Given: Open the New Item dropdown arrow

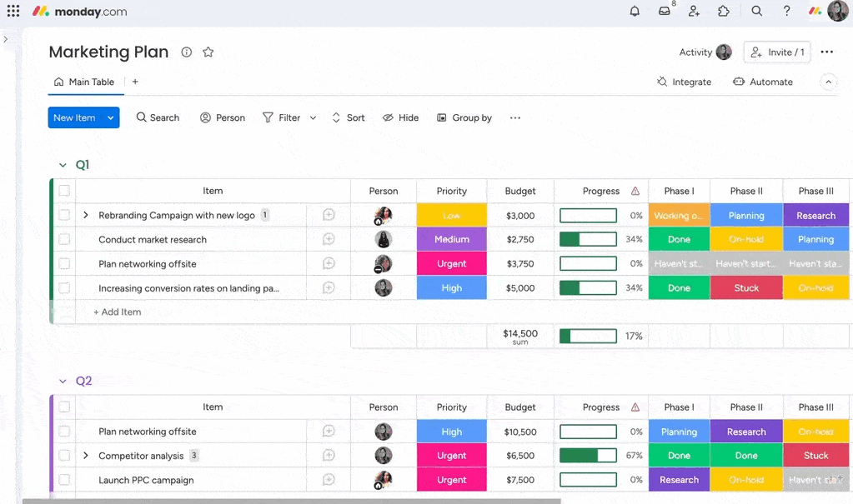Looking at the screenshot, I should point(109,117).
